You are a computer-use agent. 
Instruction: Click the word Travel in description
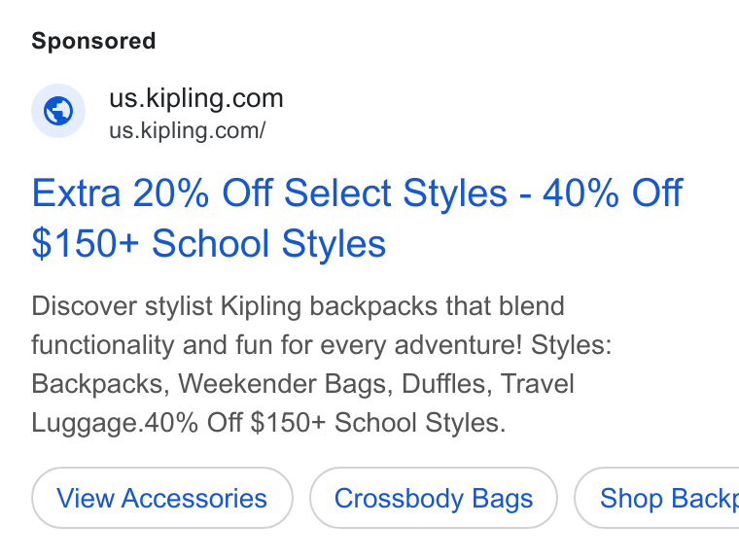pyautogui.click(x=538, y=384)
